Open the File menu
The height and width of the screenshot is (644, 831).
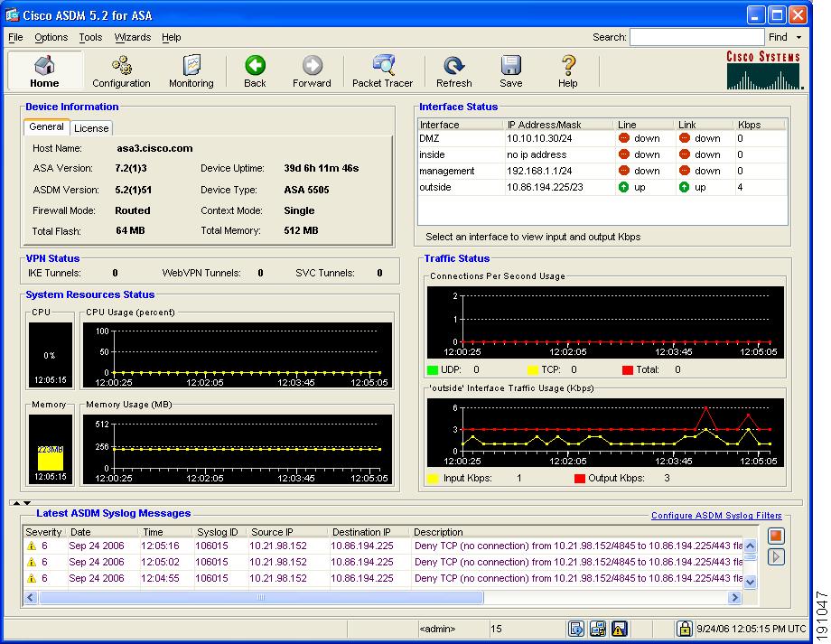coord(15,37)
